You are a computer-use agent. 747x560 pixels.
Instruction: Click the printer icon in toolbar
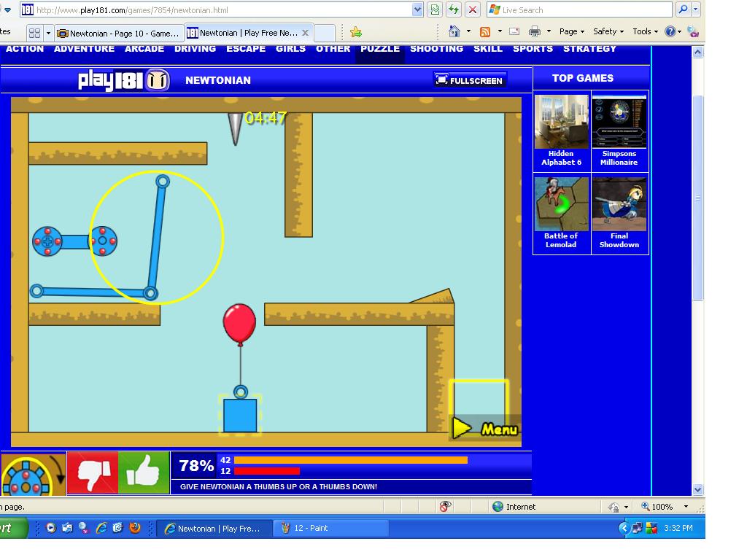click(x=535, y=32)
